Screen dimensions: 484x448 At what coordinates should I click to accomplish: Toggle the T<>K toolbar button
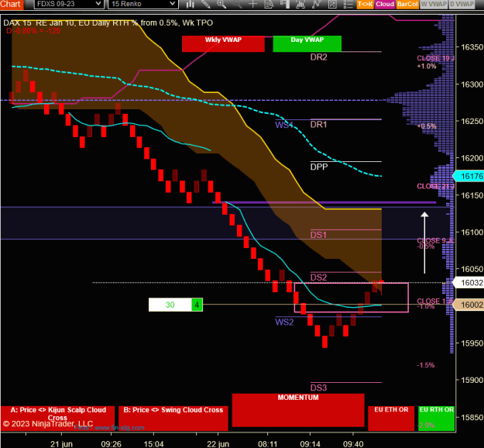click(x=366, y=4)
